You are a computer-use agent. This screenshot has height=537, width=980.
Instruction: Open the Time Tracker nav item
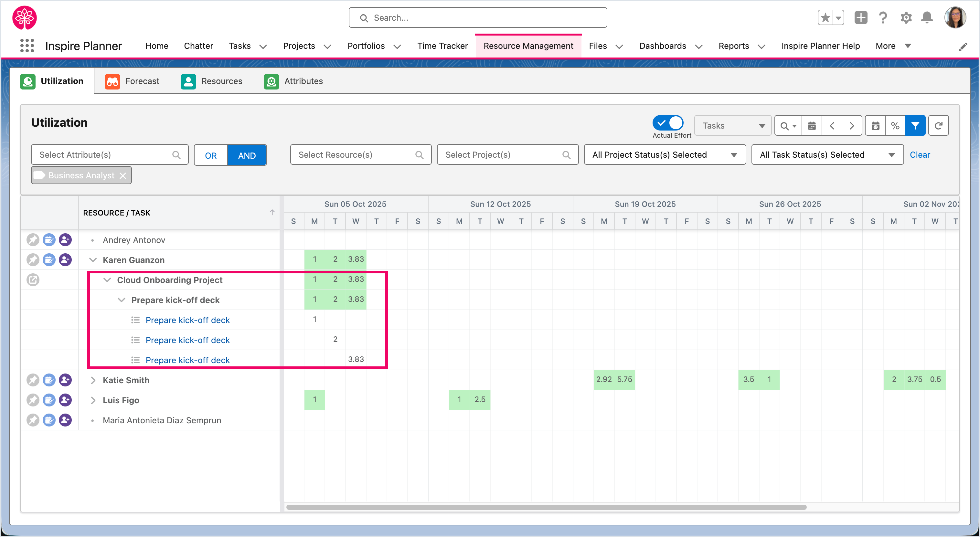442,46
